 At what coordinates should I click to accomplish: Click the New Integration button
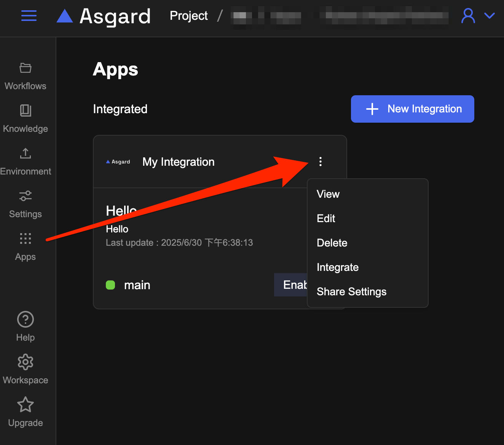[412, 109]
